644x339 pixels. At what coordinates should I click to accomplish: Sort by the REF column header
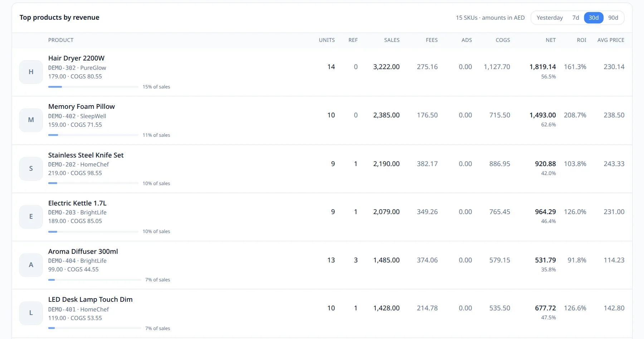[353, 40]
